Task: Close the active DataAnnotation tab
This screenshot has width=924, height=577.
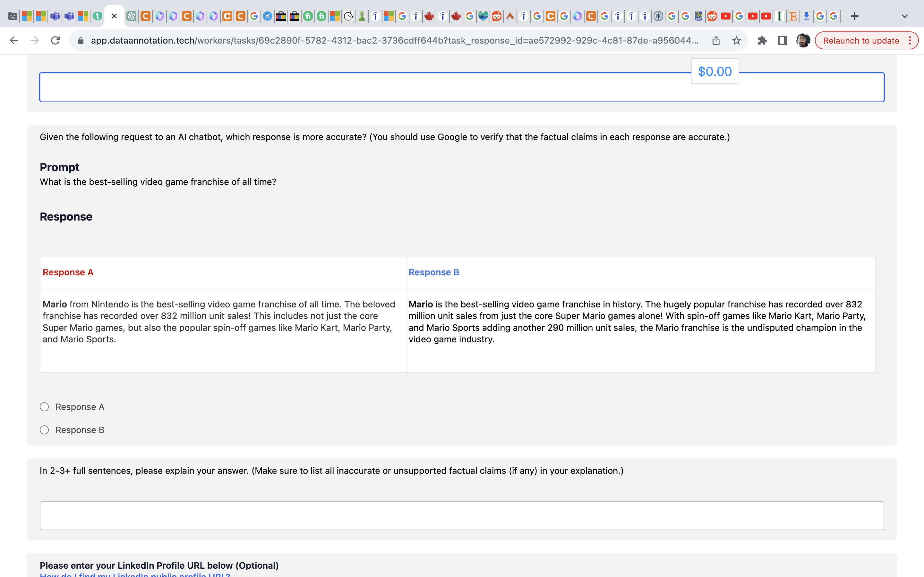Action: coord(114,16)
